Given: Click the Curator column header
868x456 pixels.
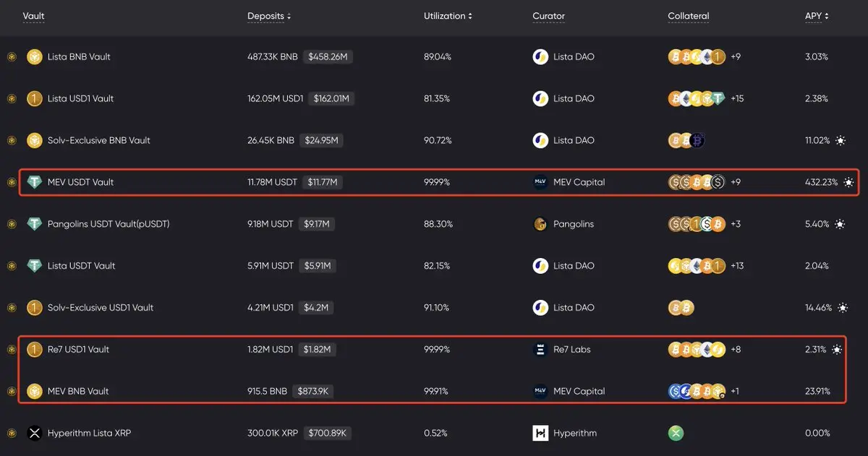Looking at the screenshot, I should (x=548, y=16).
